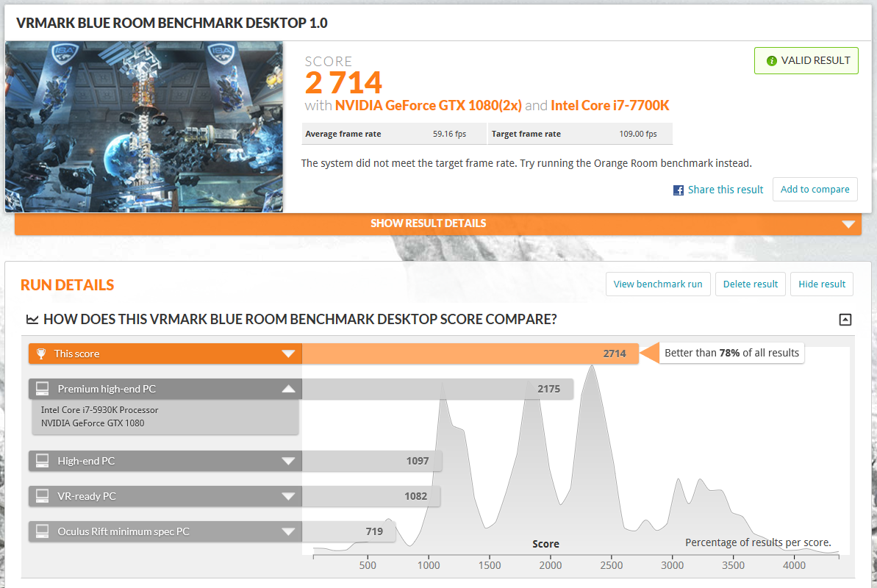Expand the High-end PC row
Screen dimensions: 877x588
tap(288, 461)
